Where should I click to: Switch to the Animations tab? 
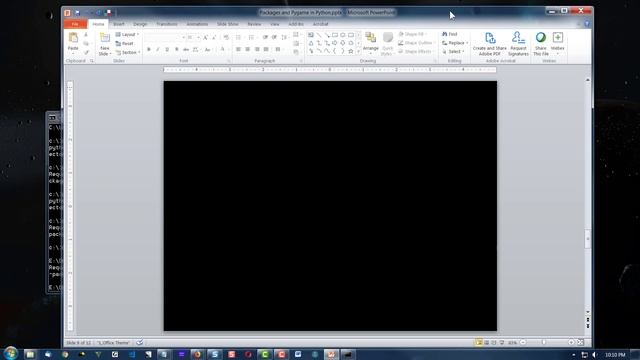[197, 24]
